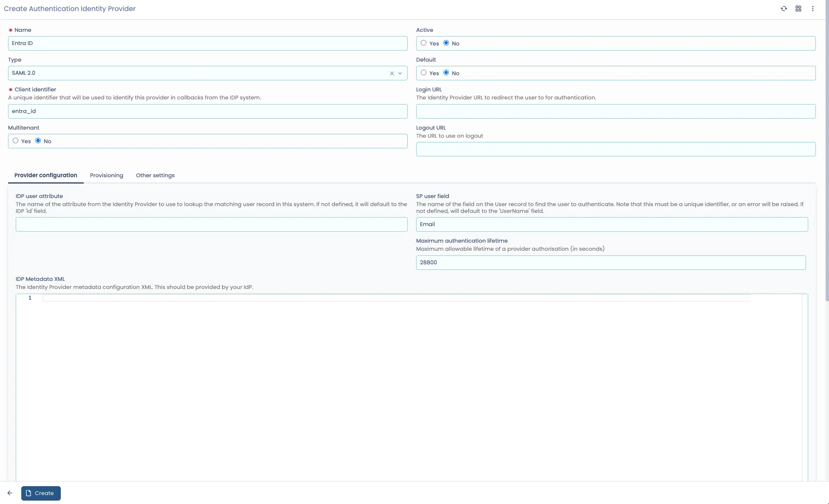829x504 pixels.
Task: Switch to the Other settings tab
Action: 155,175
